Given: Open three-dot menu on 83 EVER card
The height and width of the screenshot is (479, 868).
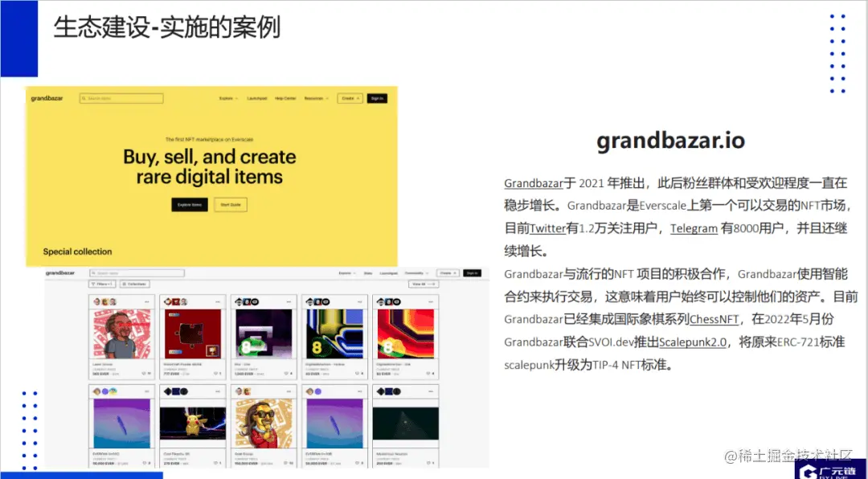Looking at the screenshot, I should coord(431,302).
